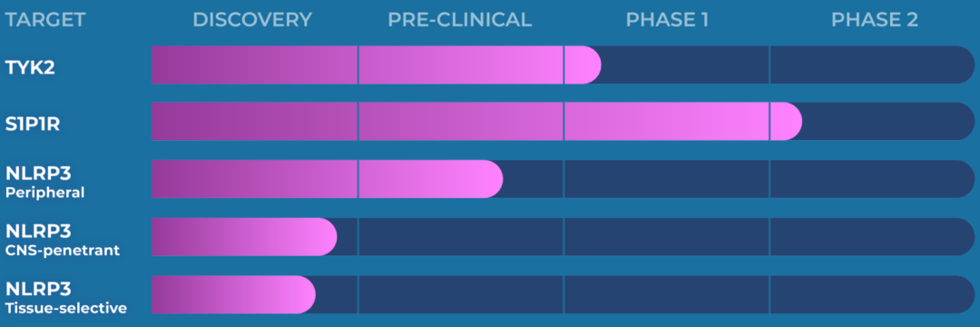Screen dimensions: 980x327
Task: Click the TARGET column header
Action: (45, 20)
